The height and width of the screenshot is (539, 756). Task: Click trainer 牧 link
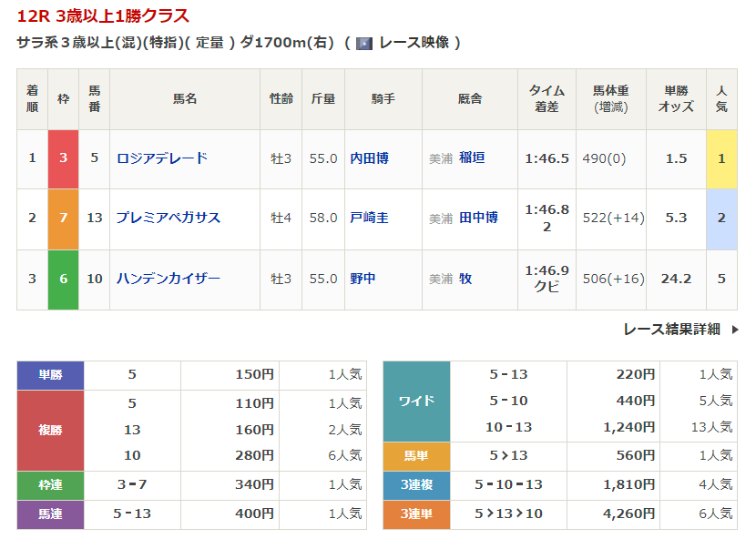coord(465,279)
